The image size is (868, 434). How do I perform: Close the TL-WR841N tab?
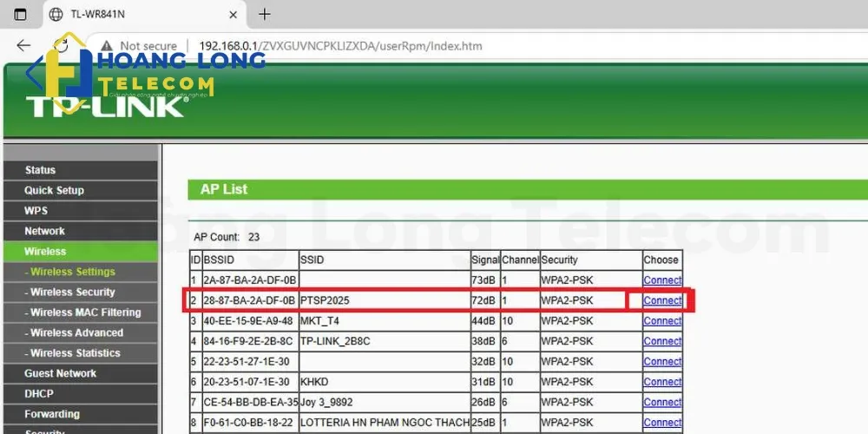coord(233,15)
